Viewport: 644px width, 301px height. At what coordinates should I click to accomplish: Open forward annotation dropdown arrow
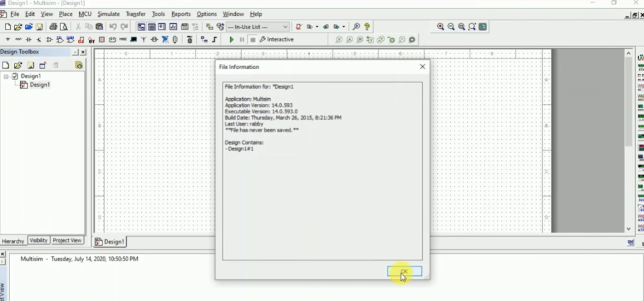pos(343,26)
